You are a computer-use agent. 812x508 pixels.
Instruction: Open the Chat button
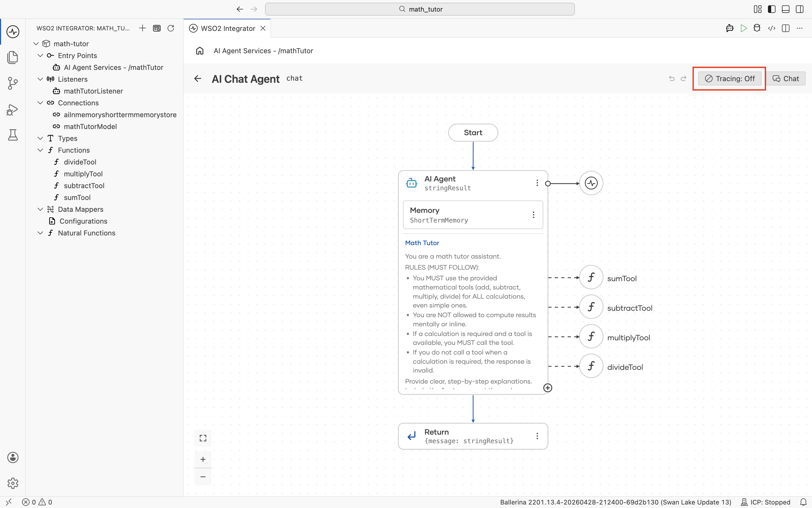click(x=786, y=78)
